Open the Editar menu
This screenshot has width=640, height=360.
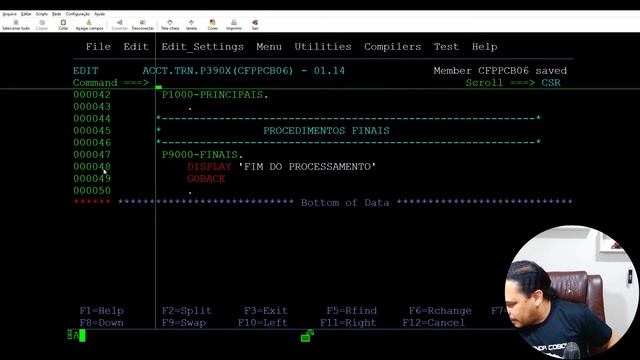pyautogui.click(x=26, y=14)
